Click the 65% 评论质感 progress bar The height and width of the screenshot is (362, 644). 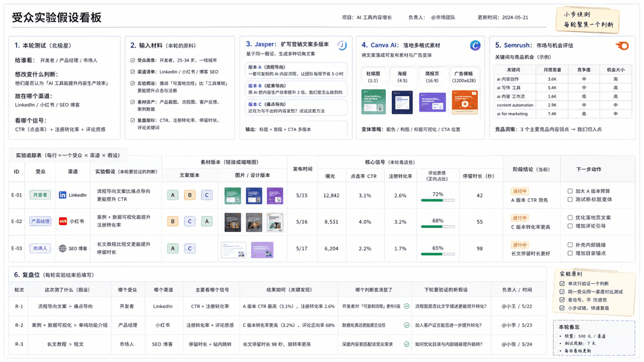(438, 254)
